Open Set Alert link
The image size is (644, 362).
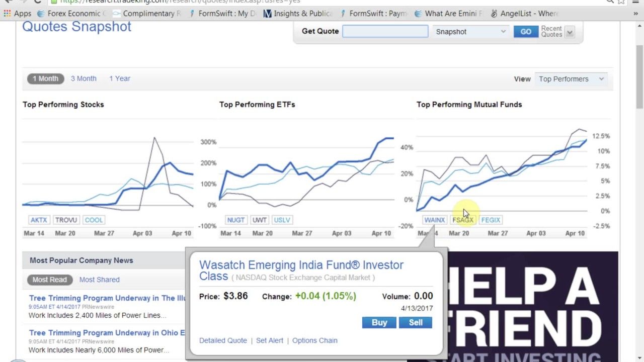270,340
